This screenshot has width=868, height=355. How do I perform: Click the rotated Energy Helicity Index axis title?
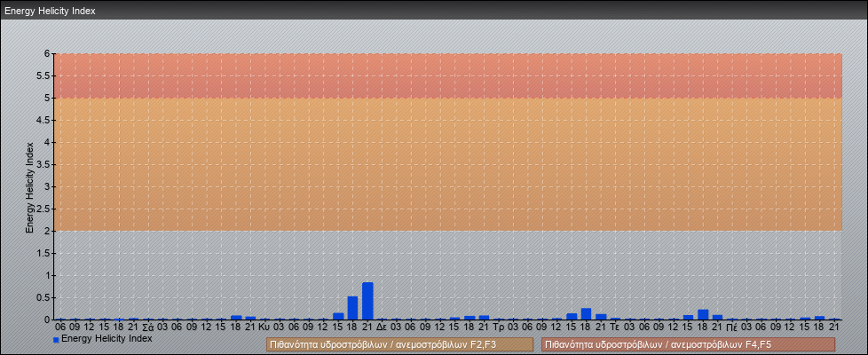pyautogui.click(x=29, y=187)
